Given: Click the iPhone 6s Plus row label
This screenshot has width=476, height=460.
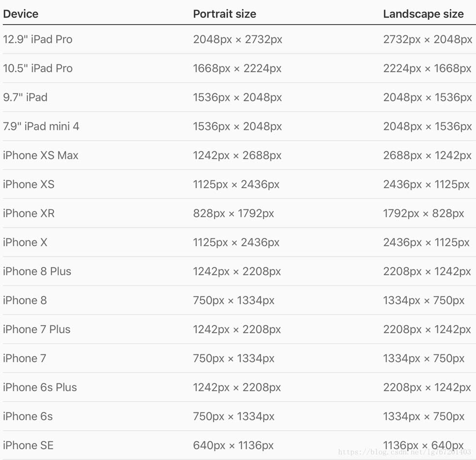Looking at the screenshot, I should point(40,387).
